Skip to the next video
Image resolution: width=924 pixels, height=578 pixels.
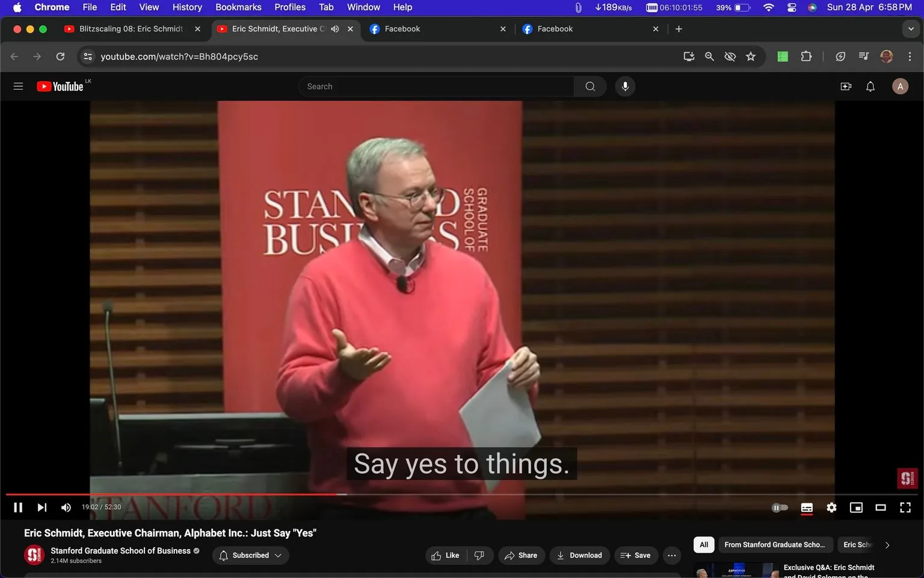(x=41, y=507)
